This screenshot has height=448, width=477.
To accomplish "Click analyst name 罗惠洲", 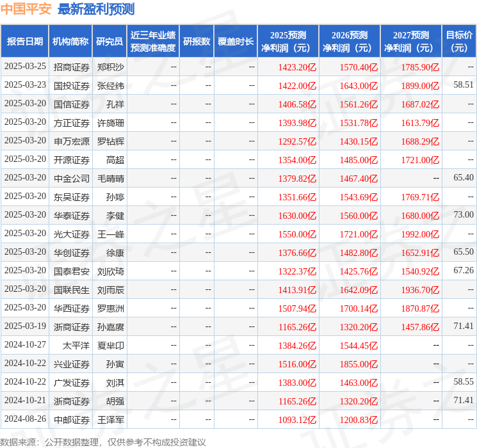I will tap(111, 308).
